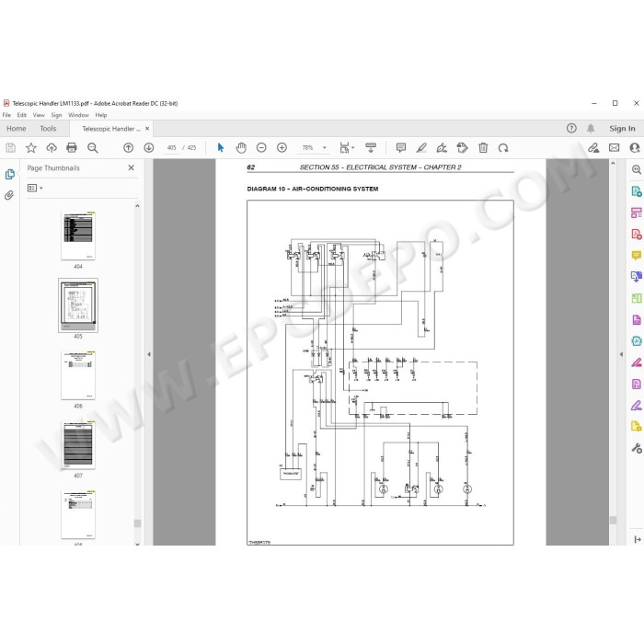The image size is (644, 644).
Task: Activate the Hand pan tool
Action: click(241, 148)
